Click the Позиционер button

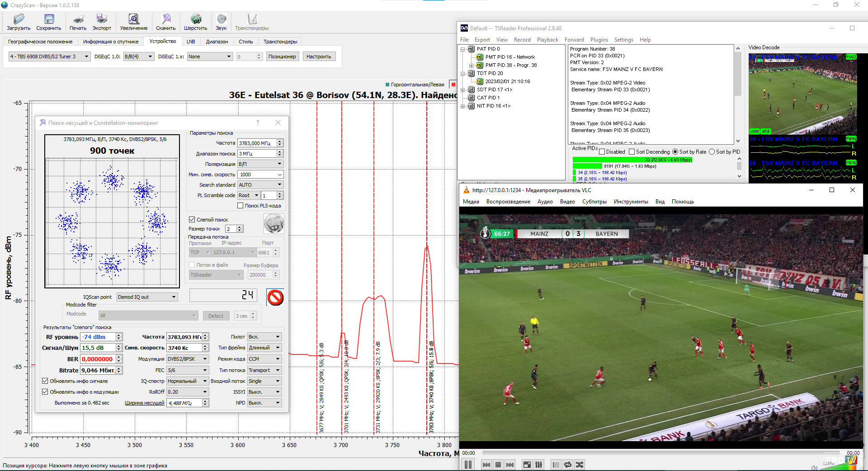click(x=282, y=57)
